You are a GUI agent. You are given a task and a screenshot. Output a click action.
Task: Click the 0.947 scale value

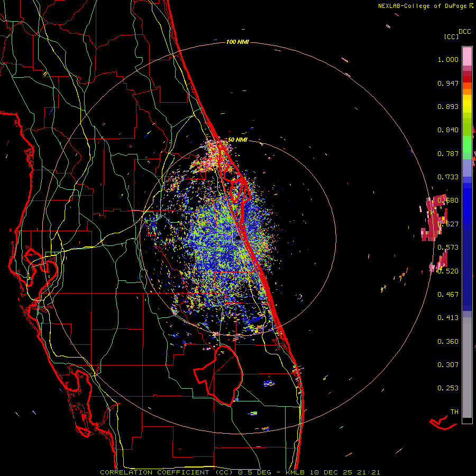(x=448, y=83)
